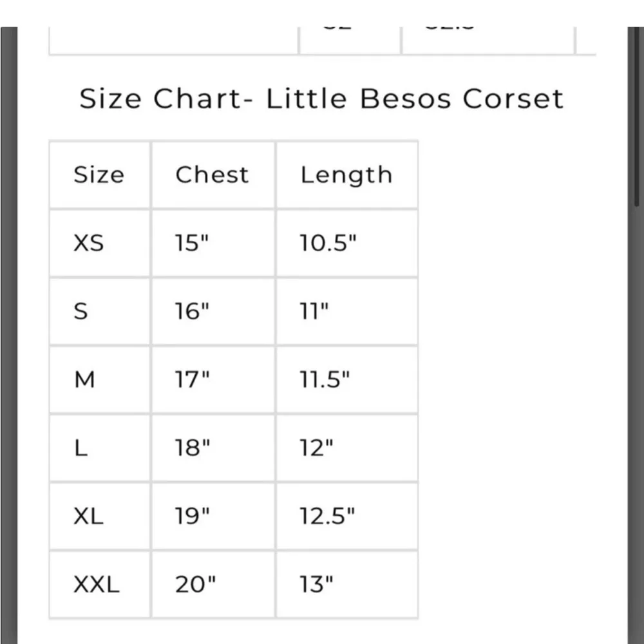This screenshot has height=644, width=644.
Task: Click the Chest column header
Action: click(212, 175)
